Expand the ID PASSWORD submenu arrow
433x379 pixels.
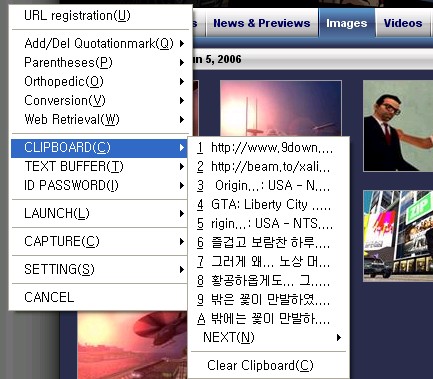coord(182,185)
